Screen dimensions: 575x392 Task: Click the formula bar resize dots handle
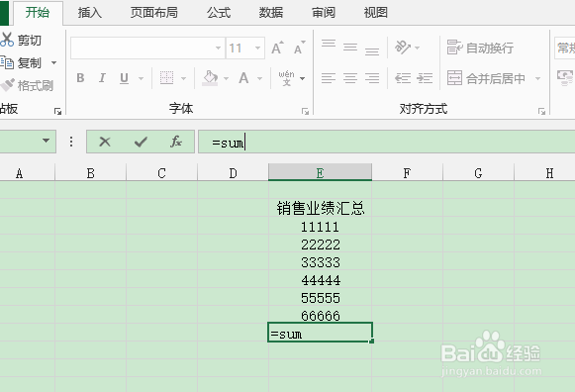pyautogui.click(x=71, y=142)
